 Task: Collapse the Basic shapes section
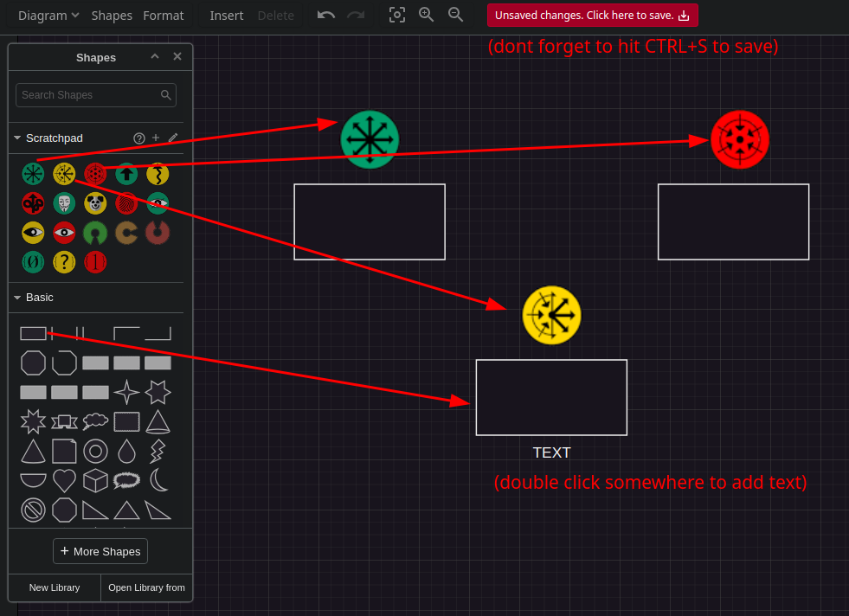(x=17, y=297)
